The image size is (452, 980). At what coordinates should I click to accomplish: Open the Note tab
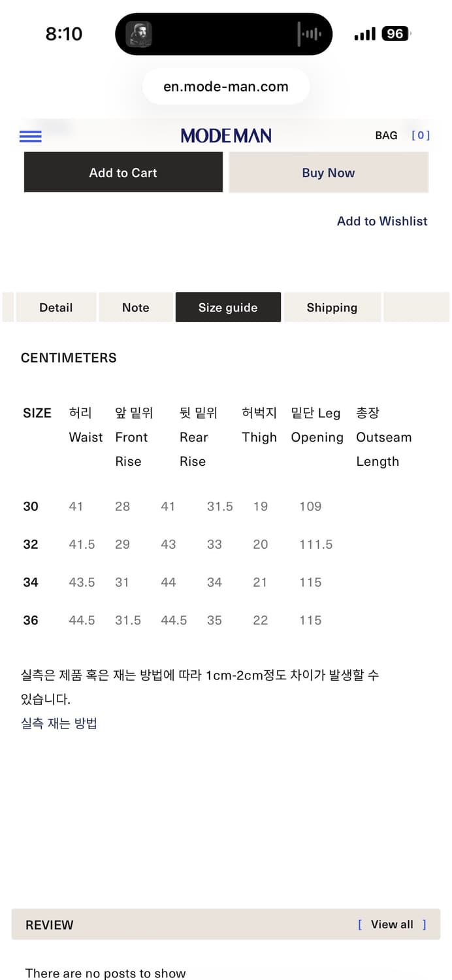point(135,307)
